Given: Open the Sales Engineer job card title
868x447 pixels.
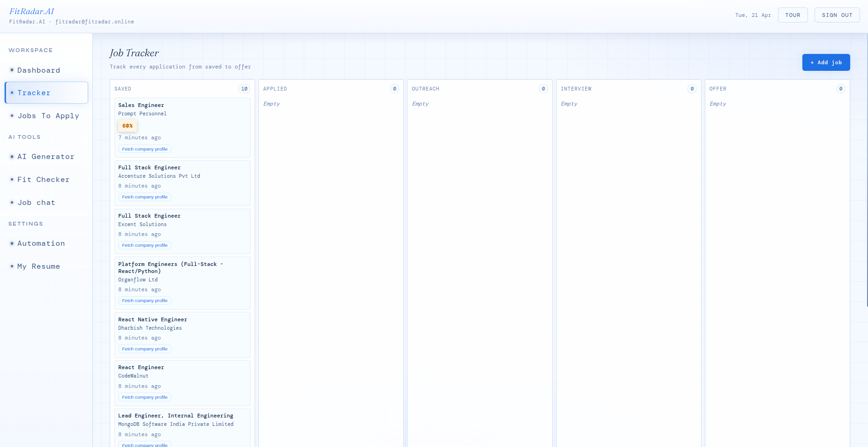Looking at the screenshot, I should (x=141, y=105).
